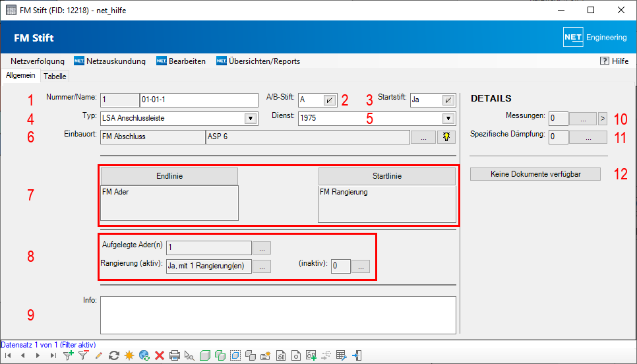Click the Spezifische Dämpfung value field
This screenshot has height=364, width=637.
(558, 137)
